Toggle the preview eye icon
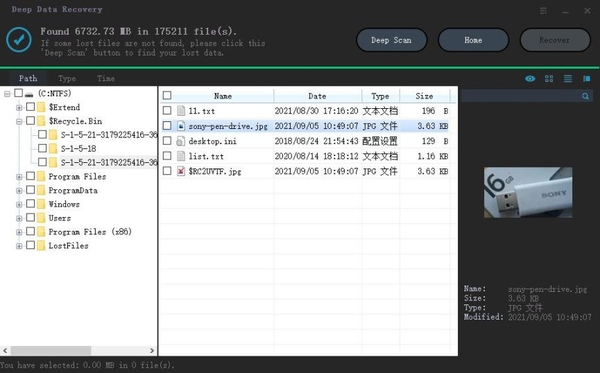Screen dimensions: 600x373 tap(530, 79)
